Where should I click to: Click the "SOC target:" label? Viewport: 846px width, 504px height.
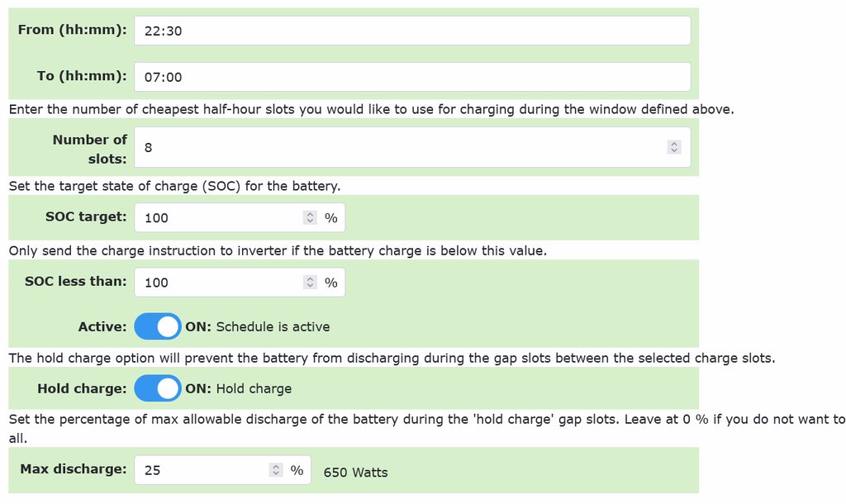[86, 216]
